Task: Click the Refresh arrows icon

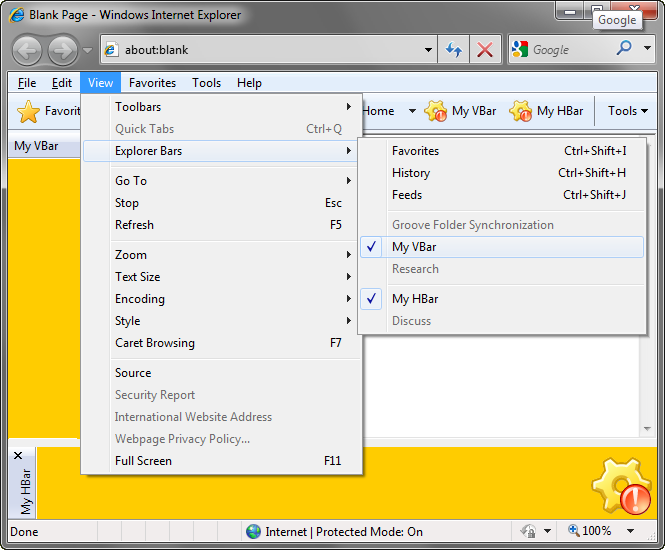Action: click(454, 50)
